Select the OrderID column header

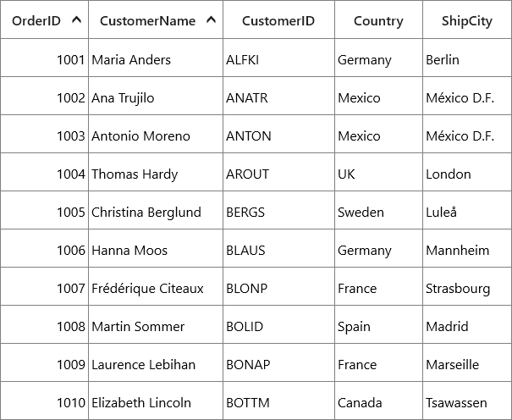point(44,19)
